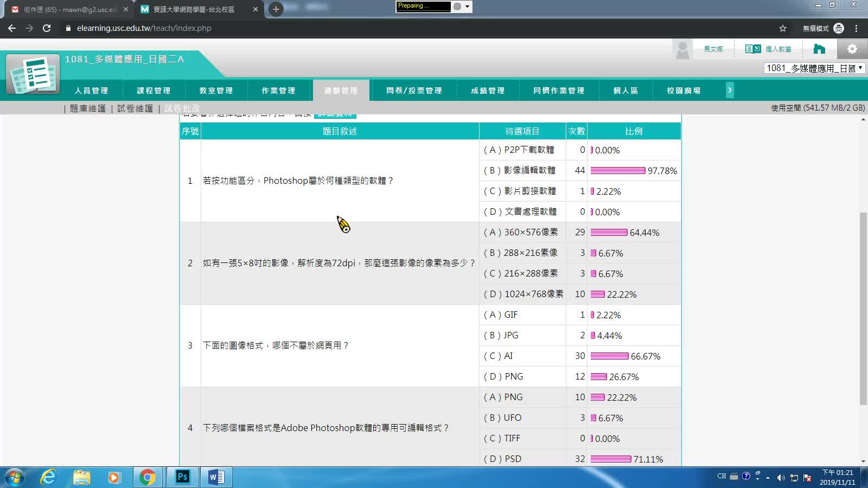The width and height of the screenshot is (868, 488).
Task: Click the course logo checklist icon
Action: click(33, 74)
